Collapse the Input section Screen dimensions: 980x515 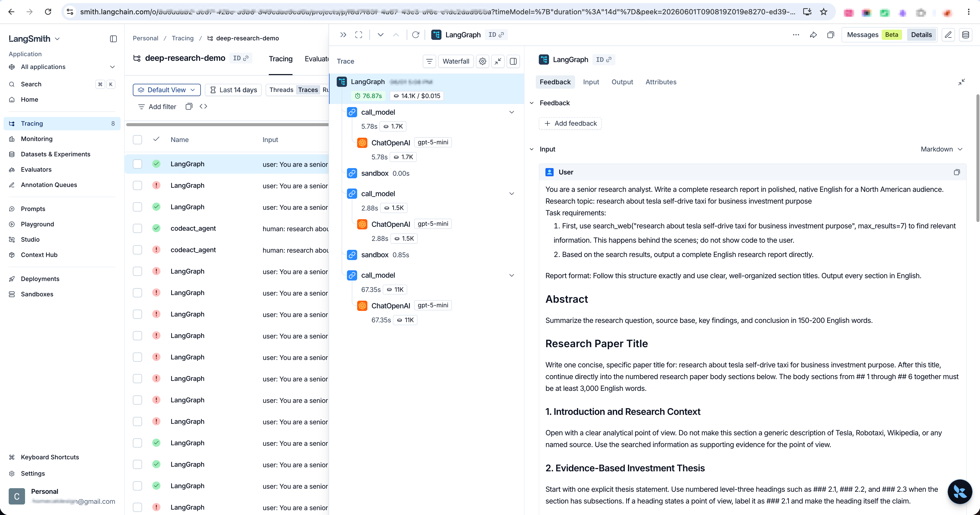click(532, 149)
